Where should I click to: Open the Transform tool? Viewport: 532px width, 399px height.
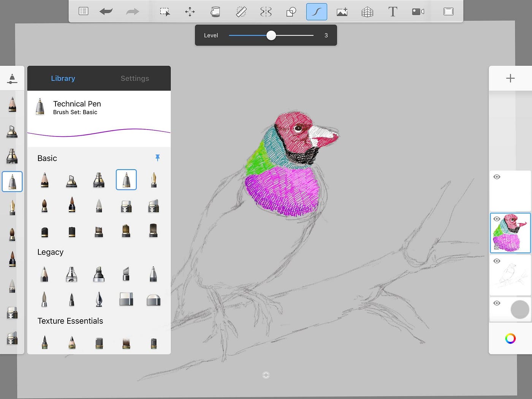point(190,11)
